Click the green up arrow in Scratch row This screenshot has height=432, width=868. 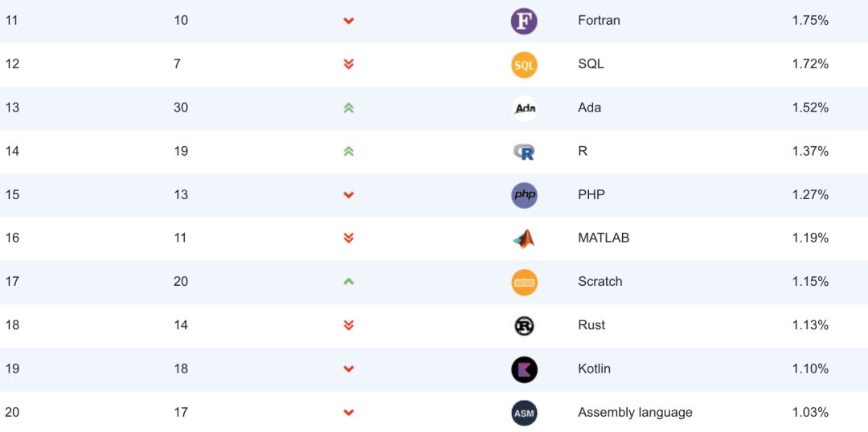[x=348, y=282]
